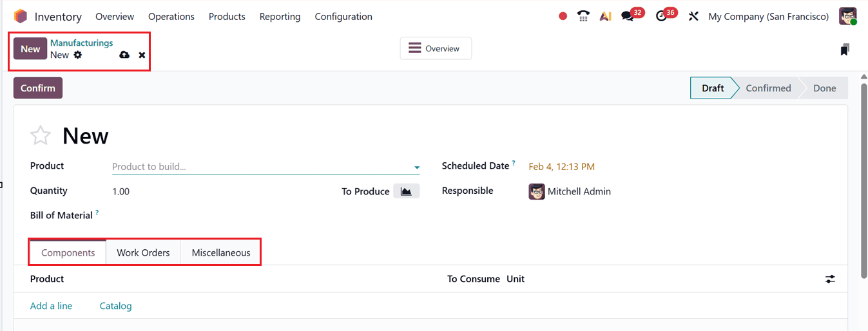The height and width of the screenshot is (331, 868).
Task: Save record with cloud upload icon
Action: coord(124,55)
